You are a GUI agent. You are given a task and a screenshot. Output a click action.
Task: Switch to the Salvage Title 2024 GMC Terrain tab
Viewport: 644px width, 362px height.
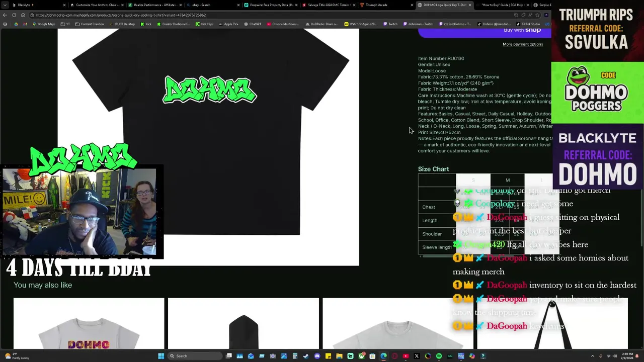click(328, 5)
